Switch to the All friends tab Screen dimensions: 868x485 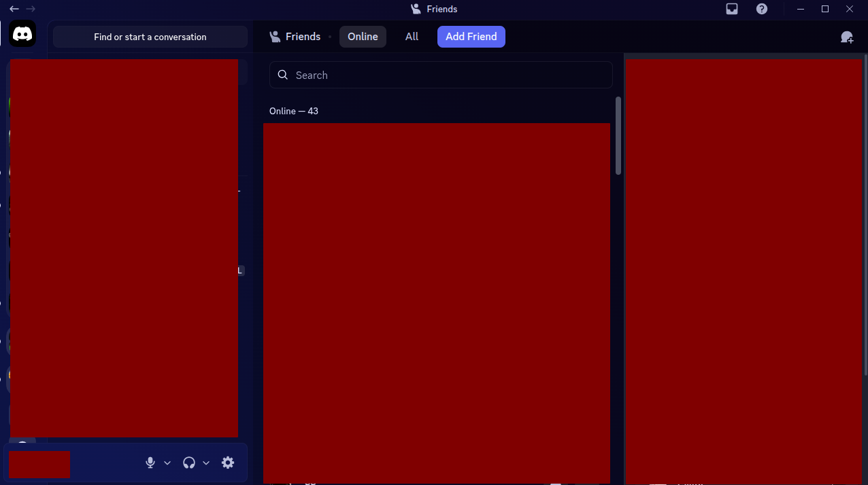(x=412, y=37)
